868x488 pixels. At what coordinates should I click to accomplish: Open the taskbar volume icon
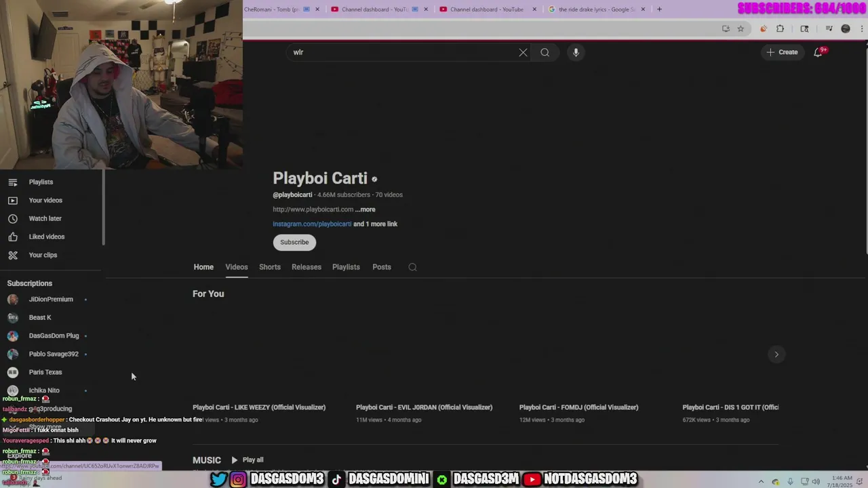(816, 482)
